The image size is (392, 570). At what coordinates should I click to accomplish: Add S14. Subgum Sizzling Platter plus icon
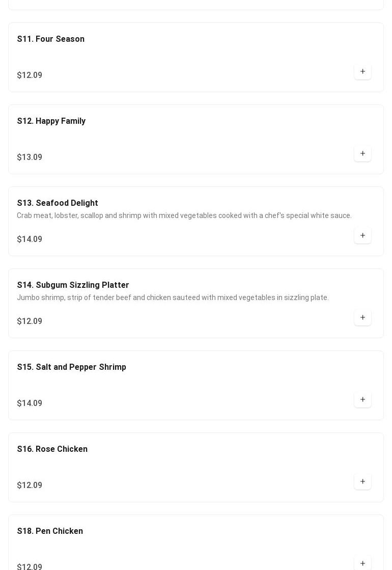362,317
